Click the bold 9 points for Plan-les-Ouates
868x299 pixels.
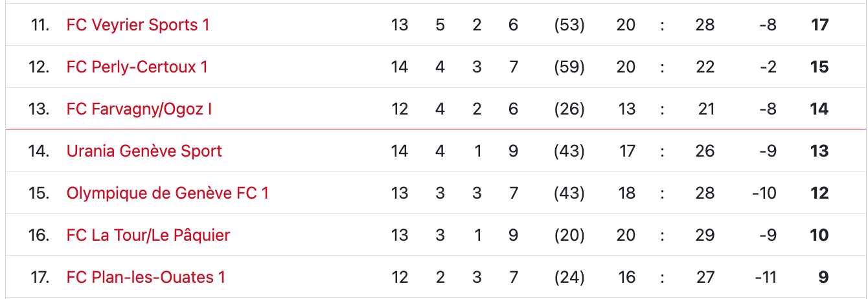(x=823, y=277)
